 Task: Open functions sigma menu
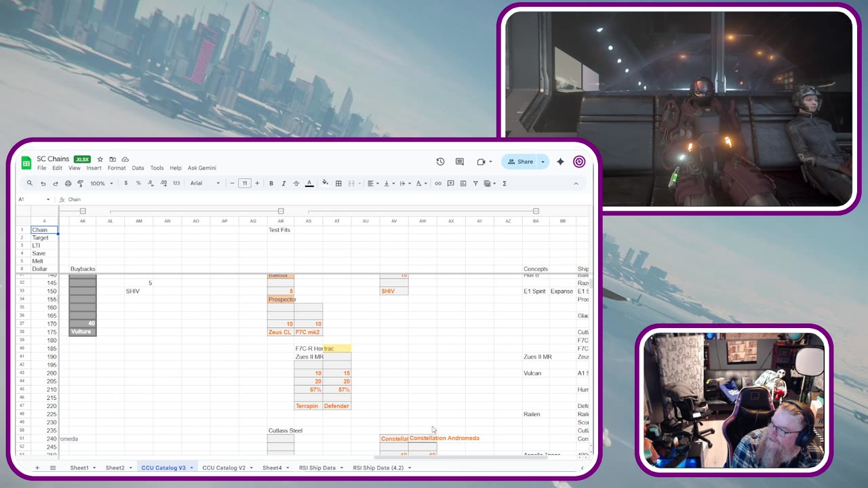(505, 183)
